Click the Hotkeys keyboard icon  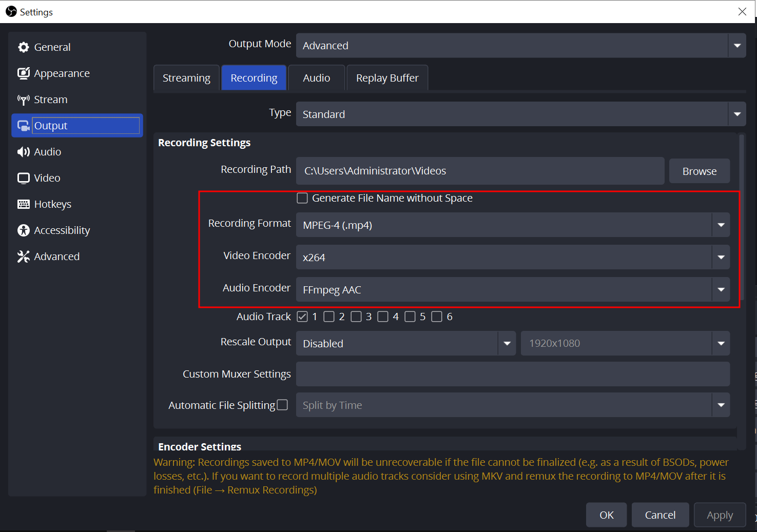point(23,204)
